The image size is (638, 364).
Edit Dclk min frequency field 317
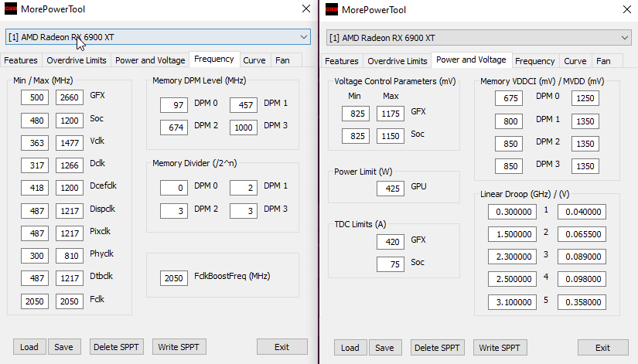[35, 165]
